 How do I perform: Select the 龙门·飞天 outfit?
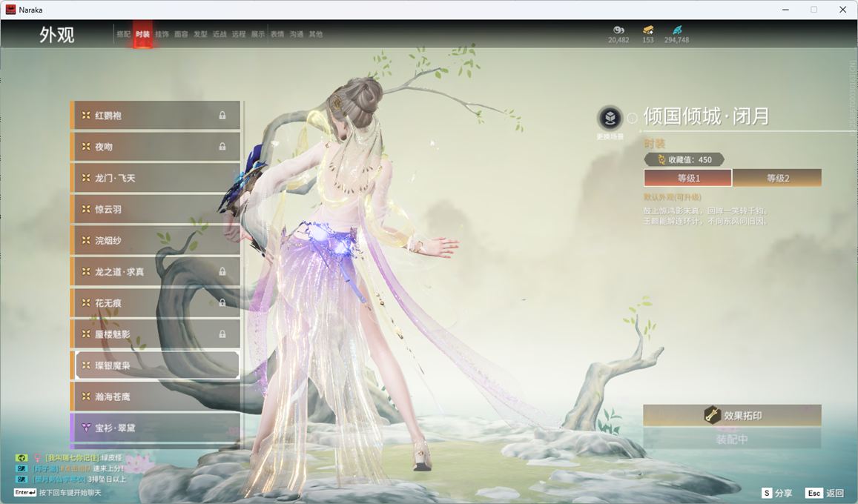(x=156, y=178)
